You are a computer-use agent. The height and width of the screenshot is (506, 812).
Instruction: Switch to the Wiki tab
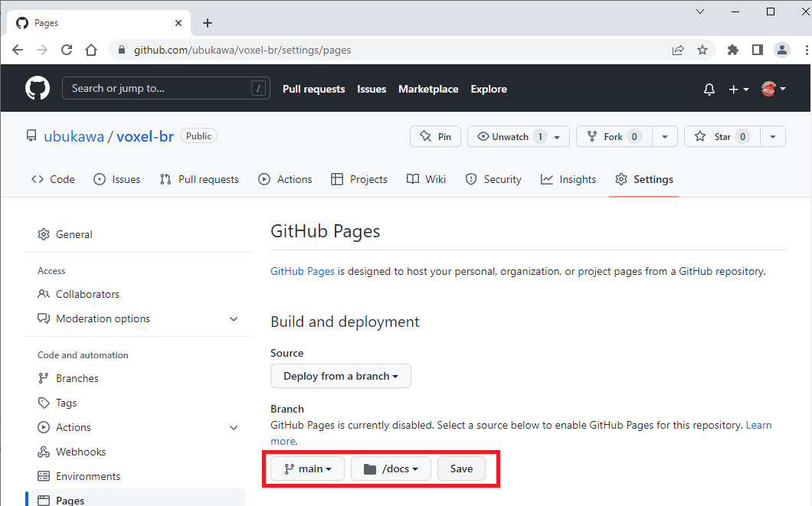[426, 180]
